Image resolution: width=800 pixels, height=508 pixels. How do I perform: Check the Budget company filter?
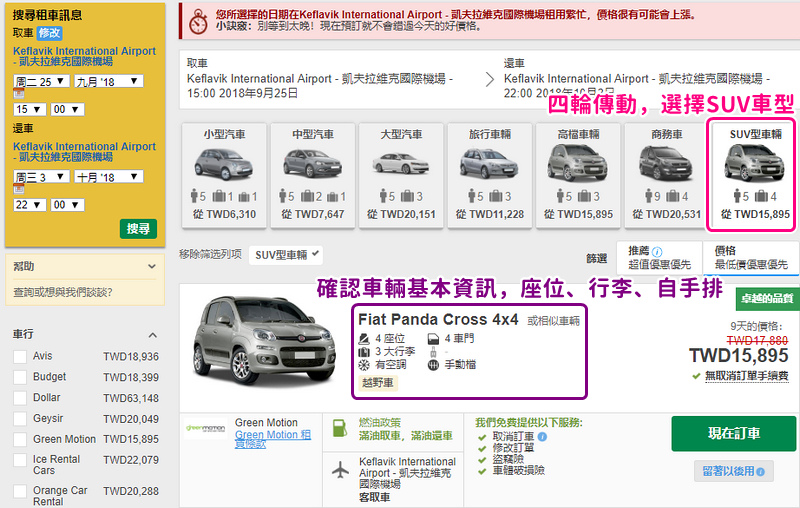click(x=20, y=377)
